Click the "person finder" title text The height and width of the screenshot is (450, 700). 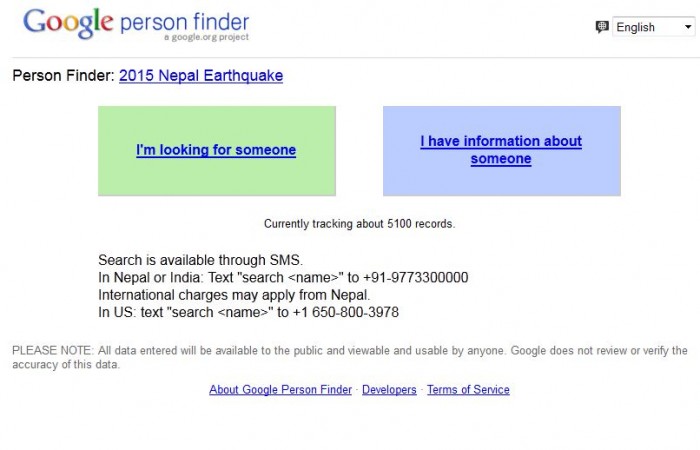(184, 21)
